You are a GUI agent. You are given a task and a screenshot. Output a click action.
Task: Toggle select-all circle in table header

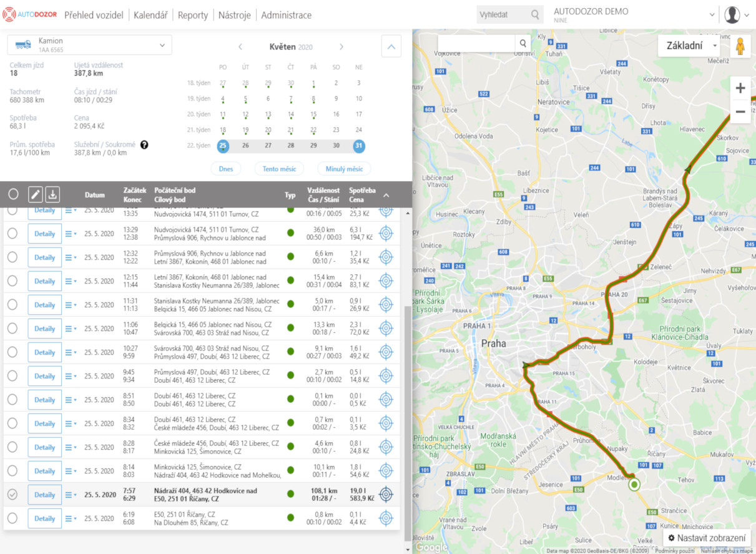coord(13,194)
